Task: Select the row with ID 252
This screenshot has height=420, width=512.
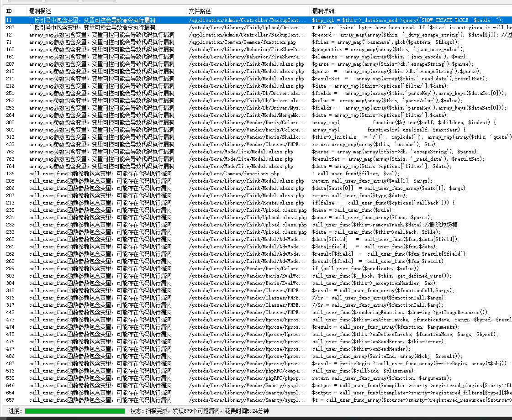Action: (x=259, y=100)
